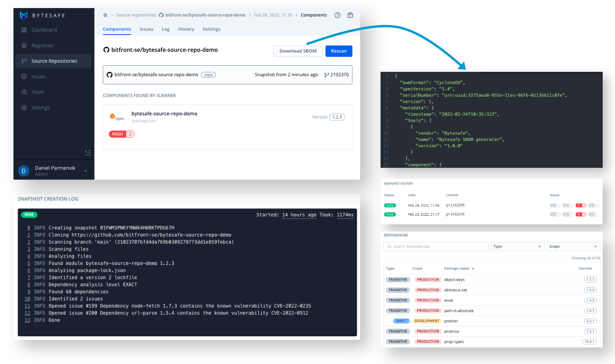Expand Daniel Parmenvik user menu arrow
This screenshot has width=615, height=364.
tap(86, 171)
